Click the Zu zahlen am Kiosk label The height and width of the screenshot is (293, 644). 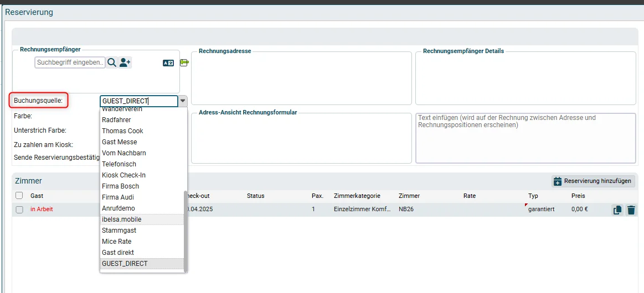[x=43, y=145]
